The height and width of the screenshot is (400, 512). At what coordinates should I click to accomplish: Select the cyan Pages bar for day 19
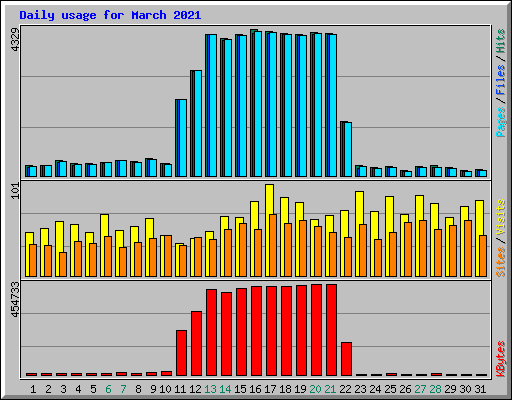click(x=303, y=106)
